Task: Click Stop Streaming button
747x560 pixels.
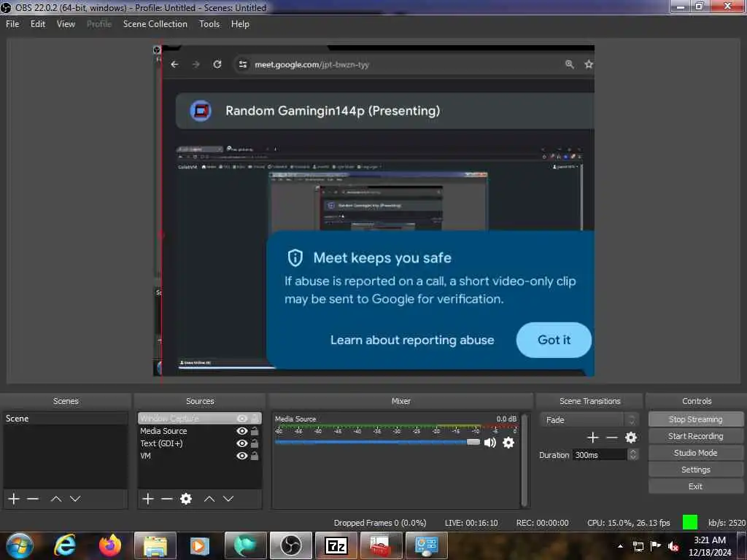Action: click(695, 419)
